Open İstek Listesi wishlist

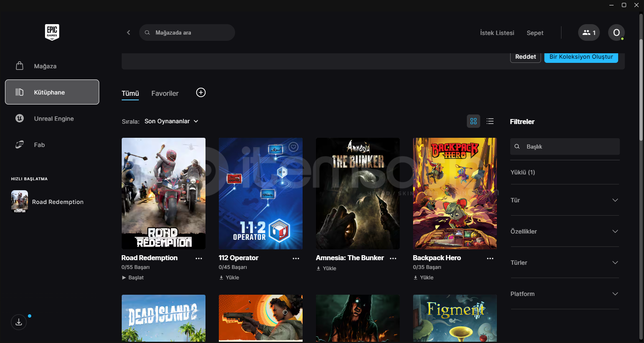point(497,33)
